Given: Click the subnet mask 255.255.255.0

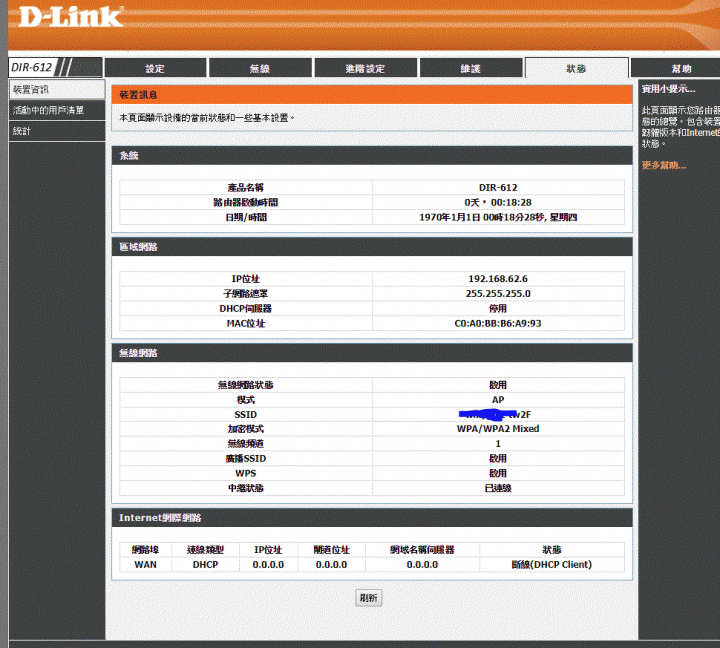Looking at the screenshot, I should point(498,293).
